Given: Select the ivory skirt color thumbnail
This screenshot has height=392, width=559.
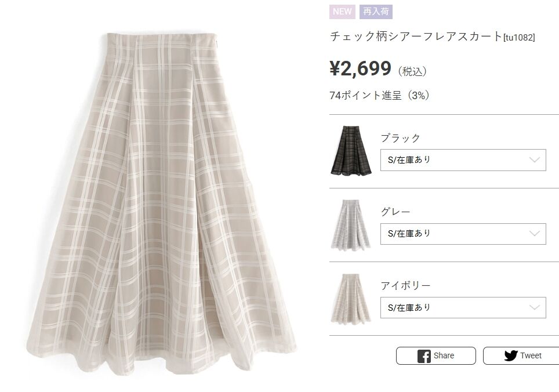Looking at the screenshot, I should tap(351, 298).
